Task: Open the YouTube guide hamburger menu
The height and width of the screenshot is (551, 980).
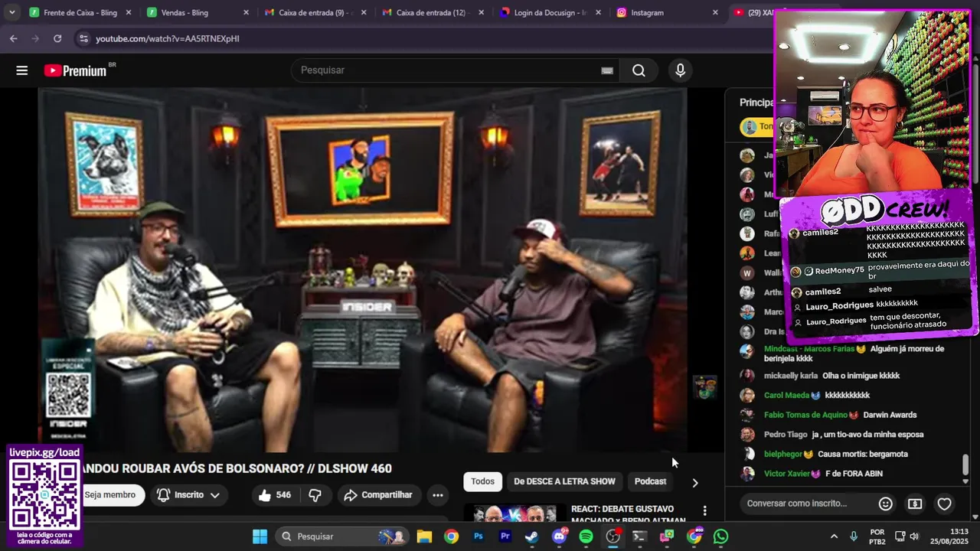Action: coord(21,70)
